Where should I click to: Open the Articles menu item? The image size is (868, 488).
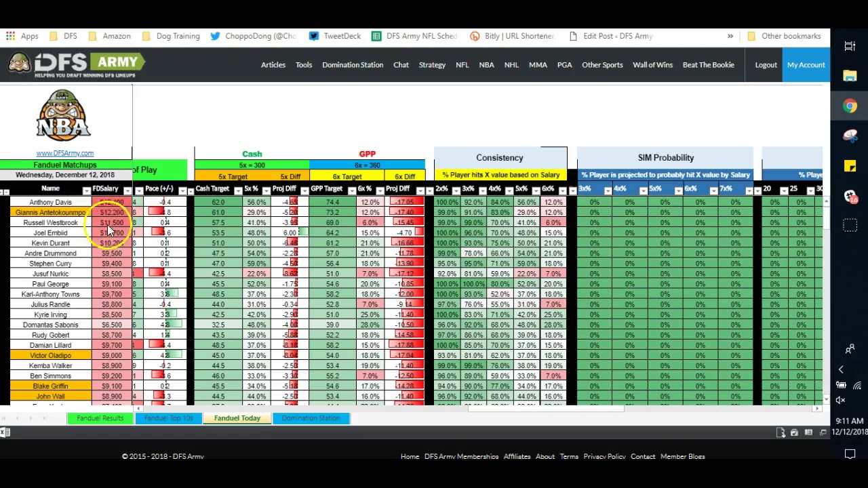pos(273,64)
